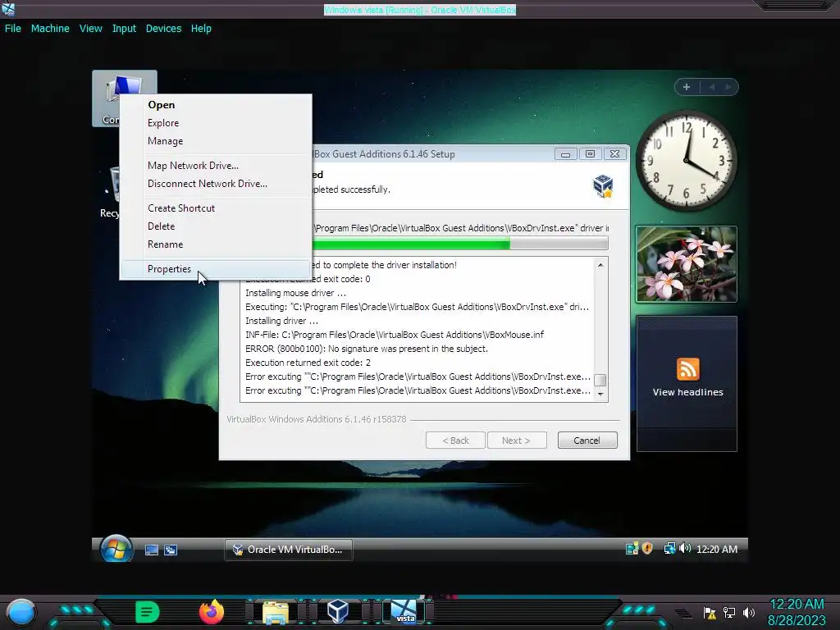Choose Explore in the context menu
Image resolution: width=840 pixels, height=630 pixels.
click(x=216, y=123)
